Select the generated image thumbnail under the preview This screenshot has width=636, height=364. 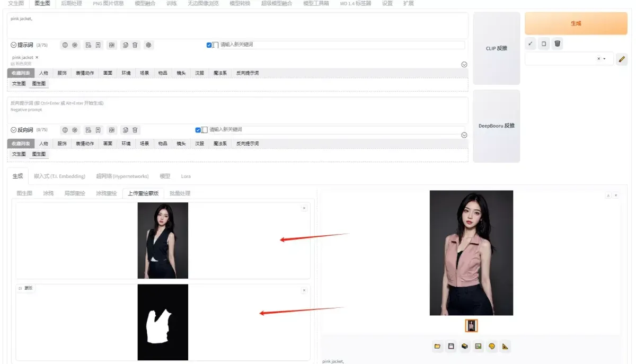tap(471, 326)
